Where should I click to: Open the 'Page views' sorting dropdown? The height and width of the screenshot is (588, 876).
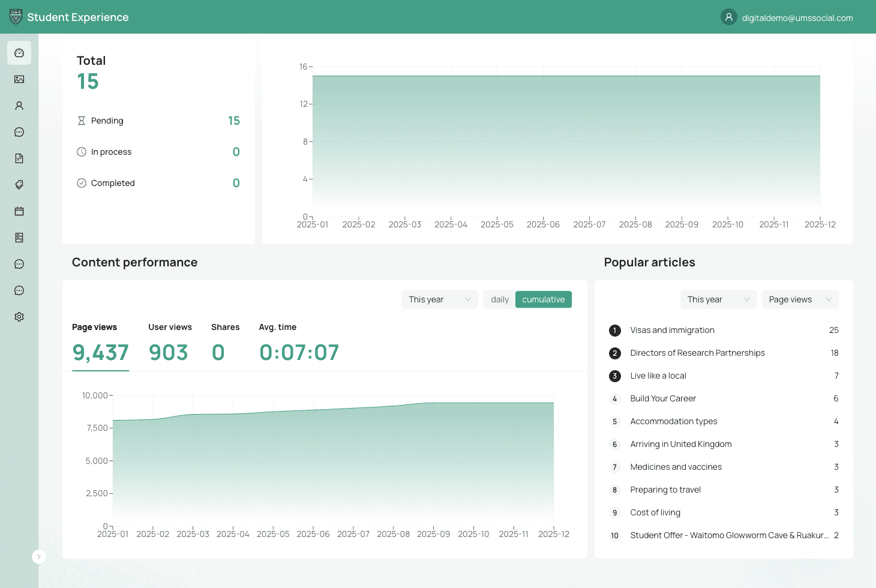point(799,299)
